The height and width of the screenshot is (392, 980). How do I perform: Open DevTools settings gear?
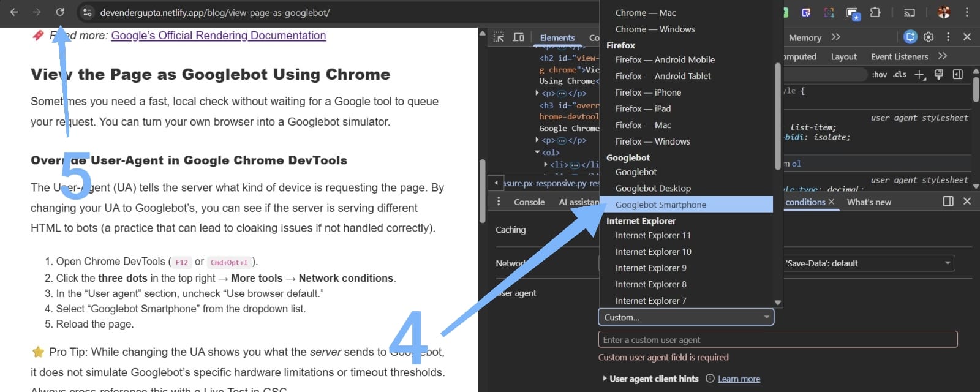click(x=929, y=37)
